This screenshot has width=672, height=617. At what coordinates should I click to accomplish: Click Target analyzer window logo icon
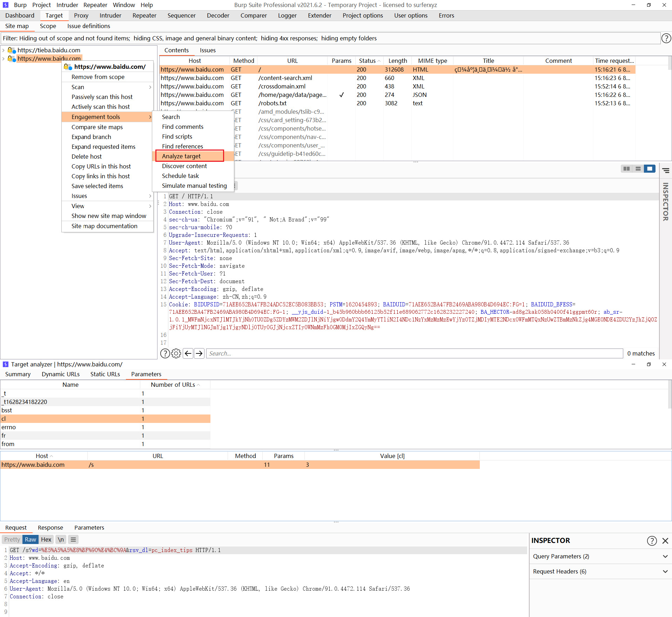click(6, 364)
